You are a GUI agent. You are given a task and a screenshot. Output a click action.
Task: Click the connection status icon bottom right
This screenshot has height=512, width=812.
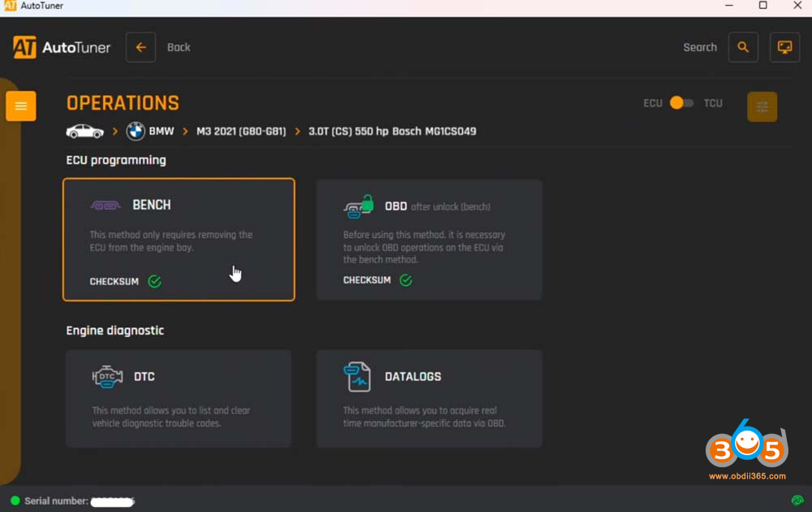tap(797, 500)
